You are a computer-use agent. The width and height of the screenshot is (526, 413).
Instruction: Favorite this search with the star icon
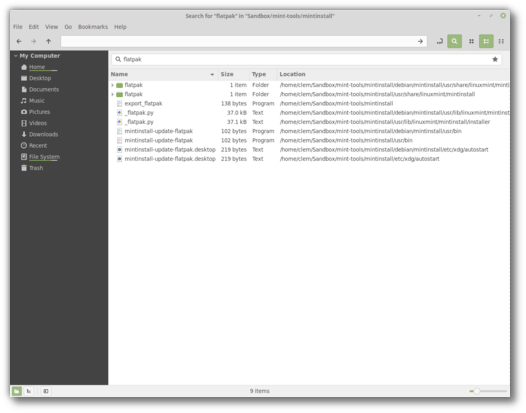pyautogui.click(x=495, y=59)
